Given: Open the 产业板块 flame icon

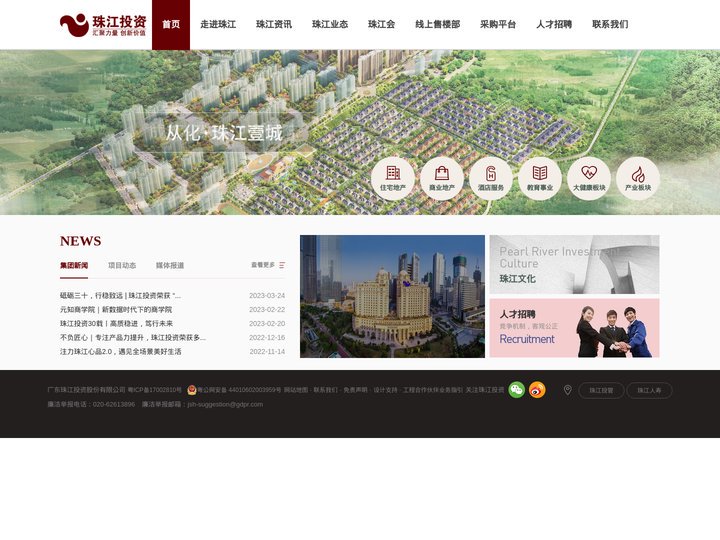Looking at the screenshot, I should [x=638, y=179].
